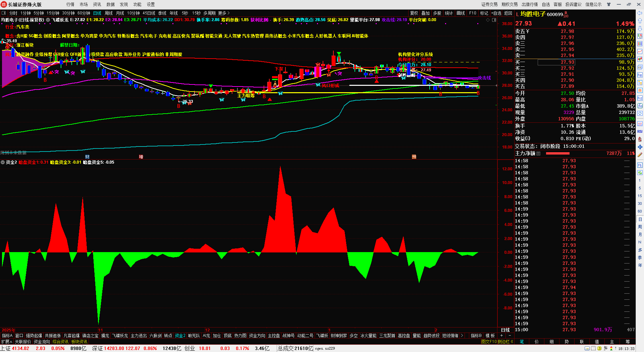
Task: Open the 证券交易 link
Action: point(490,4)
